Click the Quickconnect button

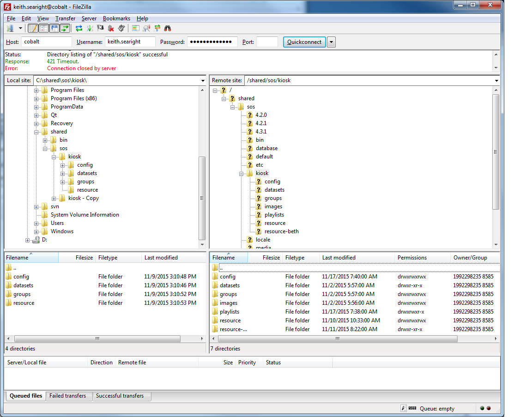304,42
